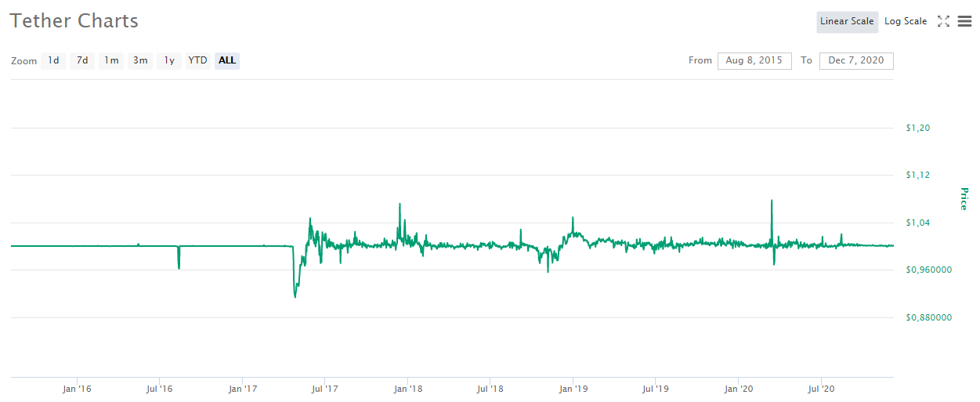
Task: Set zoom range to 1y
Action: [x=169, y=60]
